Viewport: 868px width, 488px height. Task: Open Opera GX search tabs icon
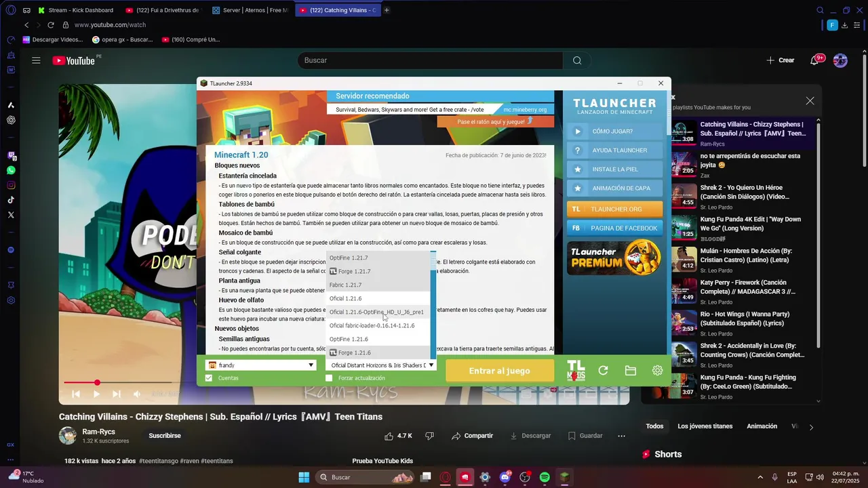820,10
